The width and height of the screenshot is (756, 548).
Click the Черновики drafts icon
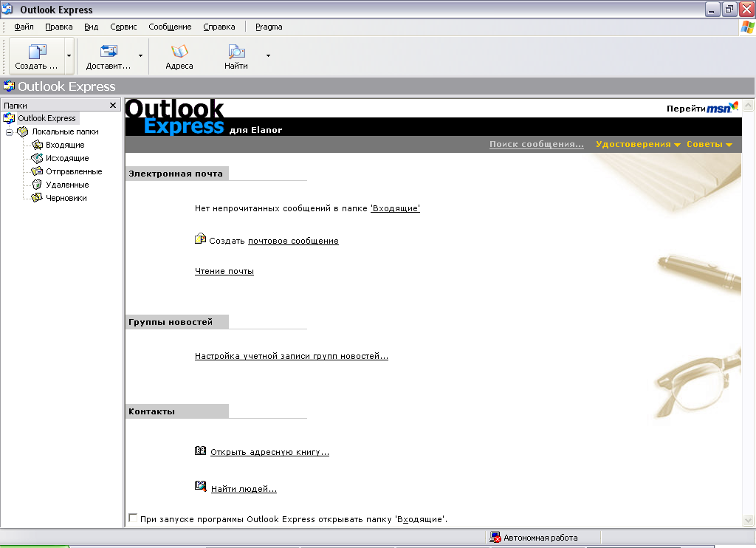point(37,198)
